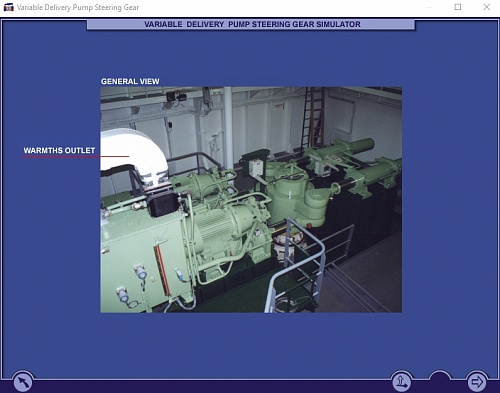Click the red oil level gauge on tank
Screen dimensions: 500x393
click(161, 271)
